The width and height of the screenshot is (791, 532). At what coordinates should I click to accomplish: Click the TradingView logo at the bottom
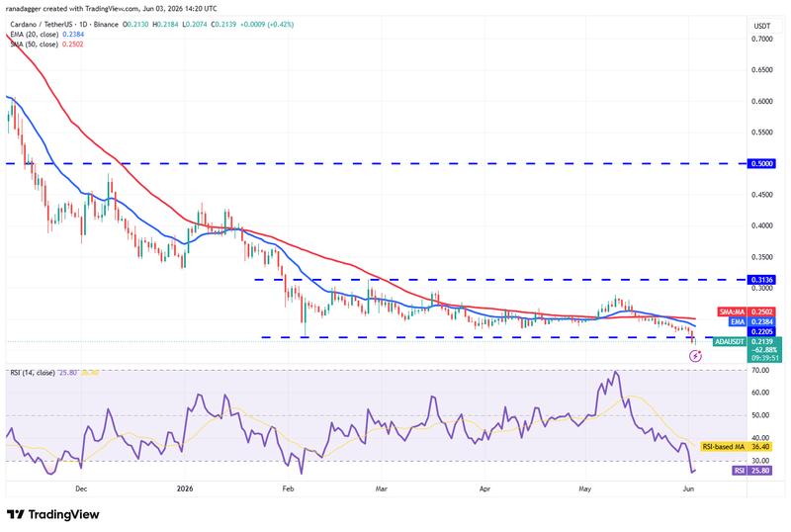pos(53,514)
